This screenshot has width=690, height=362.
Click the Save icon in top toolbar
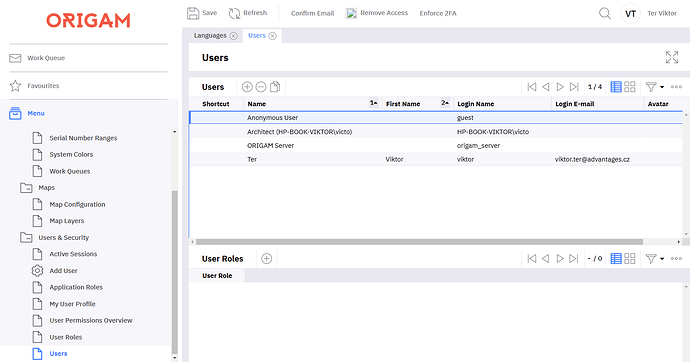pyautogui.click(x=193, y=13)
